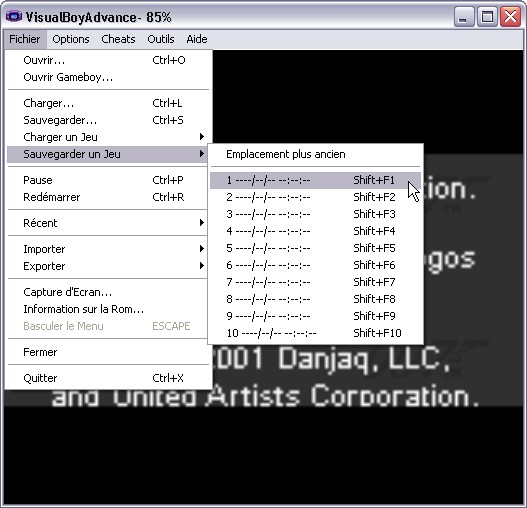Screen dimensions: 527x508
Task: Click the VisualBoyAdvance title bar icon
Action: [x=14, y=16]
